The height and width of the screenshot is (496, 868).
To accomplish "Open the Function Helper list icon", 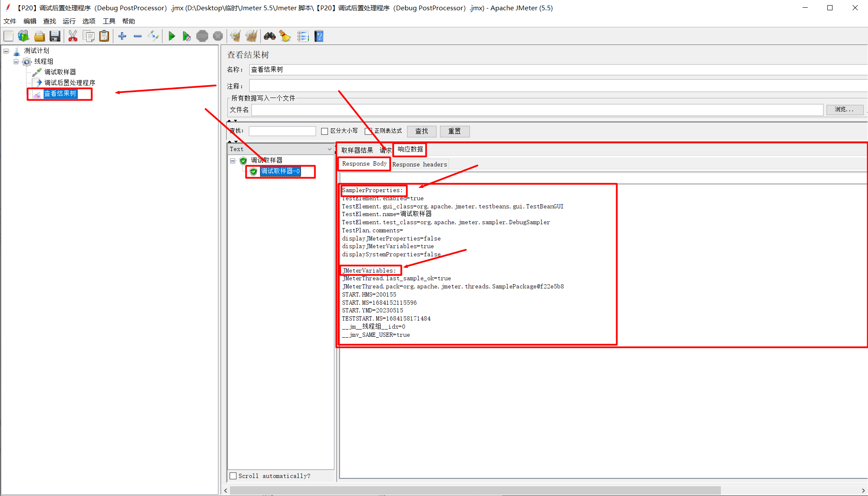I will tap(303, 36).
